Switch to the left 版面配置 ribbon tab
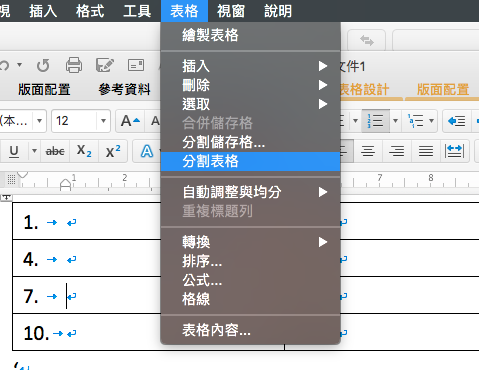Viewport: 479px width, 370px height. point(44,90)
